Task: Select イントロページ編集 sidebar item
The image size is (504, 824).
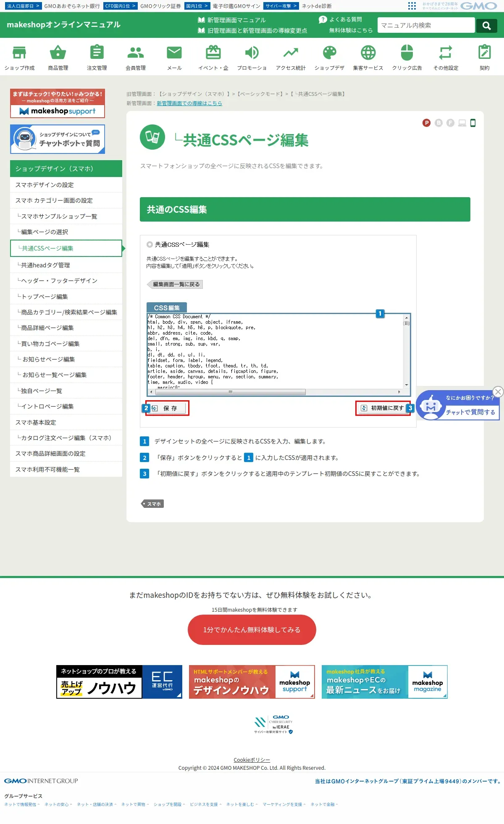Action: (x=66, y=406)
